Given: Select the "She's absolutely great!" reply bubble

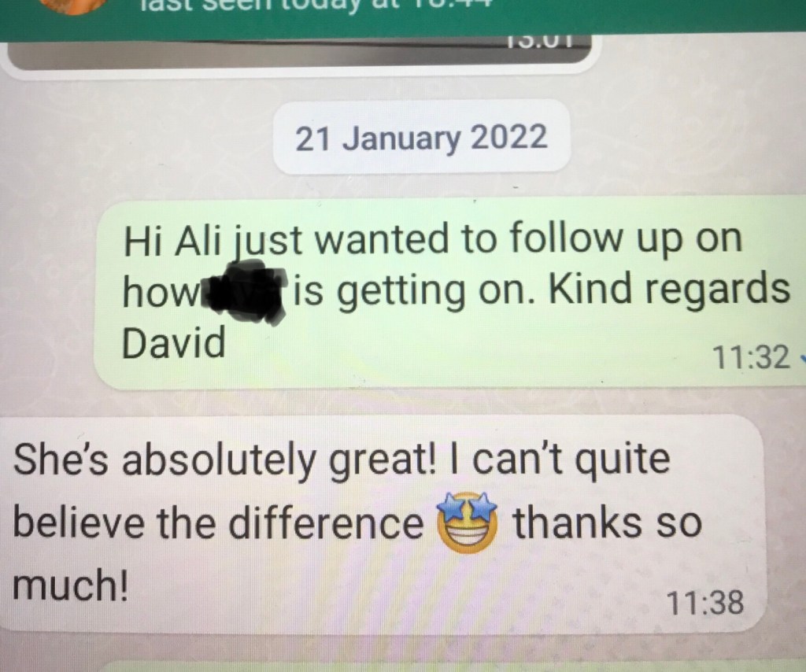Looking at the screenshot, I should pyautogui.click(x=383, y=524).
